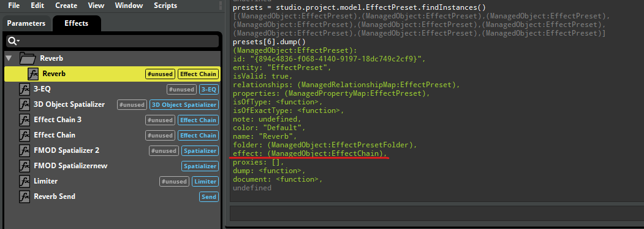Open the Edit menu
The width and height of the screenshot is (644, 229).
37,6
